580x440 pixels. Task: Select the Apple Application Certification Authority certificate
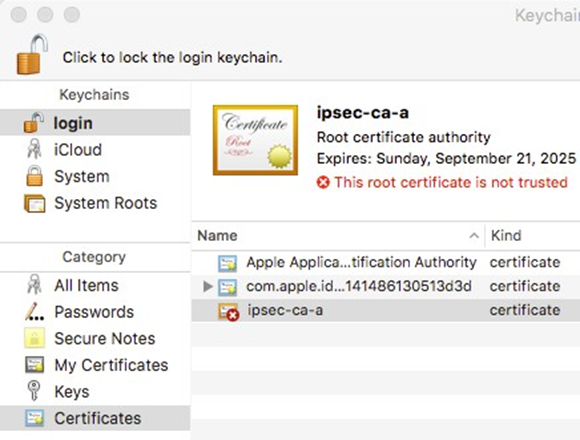[x=386, y=263]
